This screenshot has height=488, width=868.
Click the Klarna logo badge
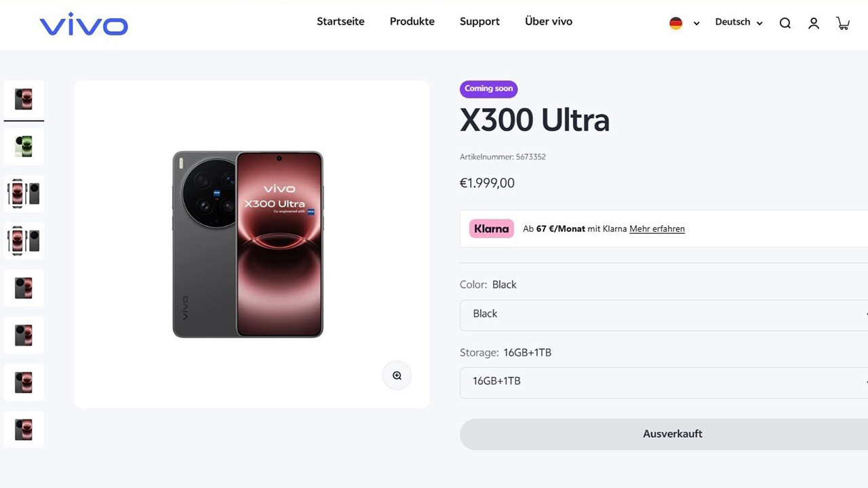[491, 228]
